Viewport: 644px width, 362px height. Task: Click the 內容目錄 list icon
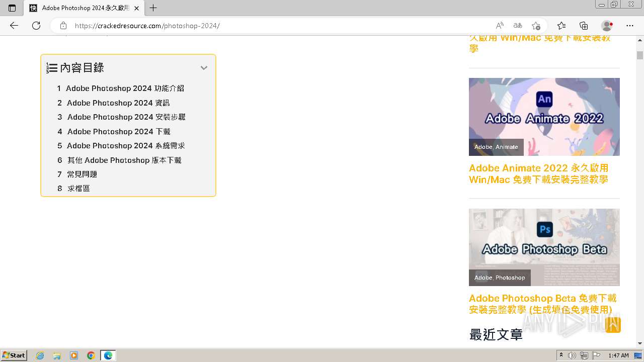[52, 68]
